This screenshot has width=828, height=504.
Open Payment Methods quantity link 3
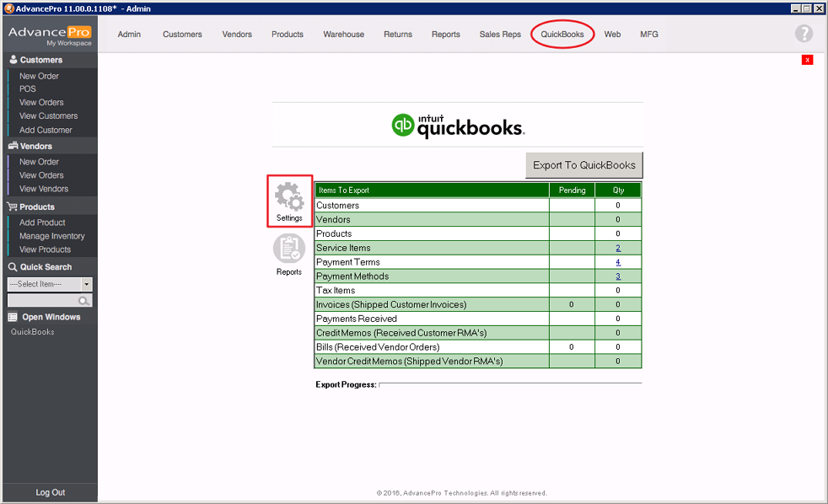coord(618,276)
